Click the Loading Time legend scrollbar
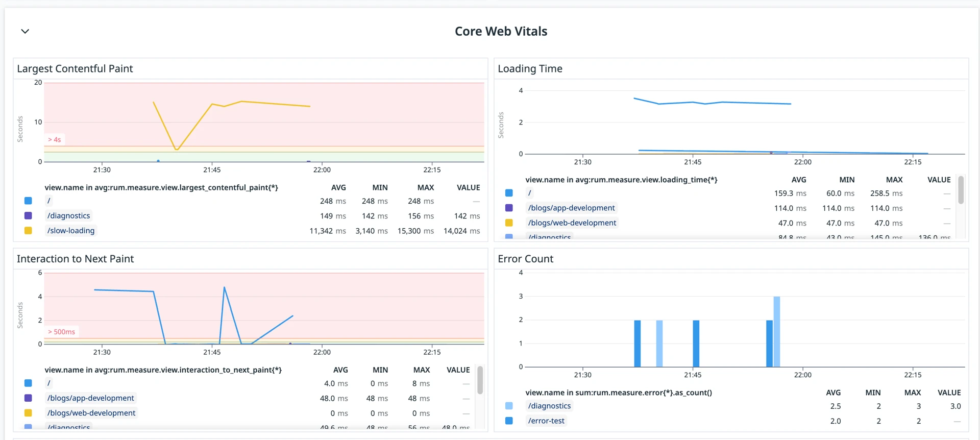This screenshot has width=980, height=440. click(x=961, y=190)
